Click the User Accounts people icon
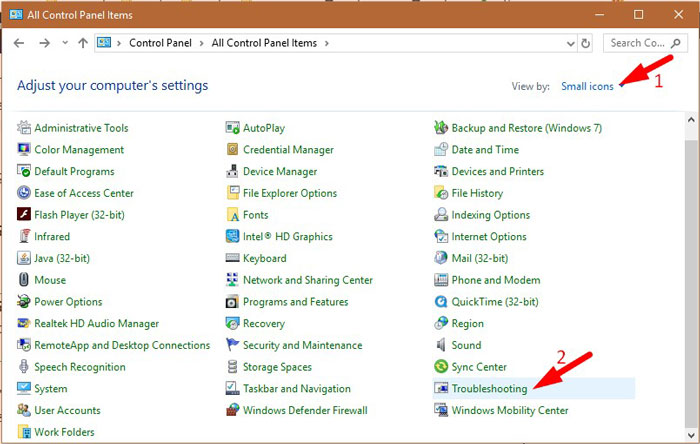The image size is (700, 444). pyautogui.click(x=24, y=410)
